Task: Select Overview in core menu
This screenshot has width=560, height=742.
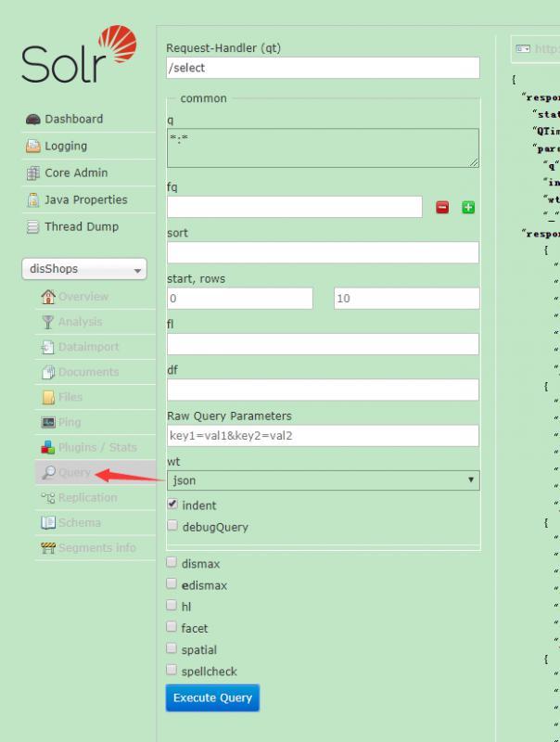Action: 83,297
